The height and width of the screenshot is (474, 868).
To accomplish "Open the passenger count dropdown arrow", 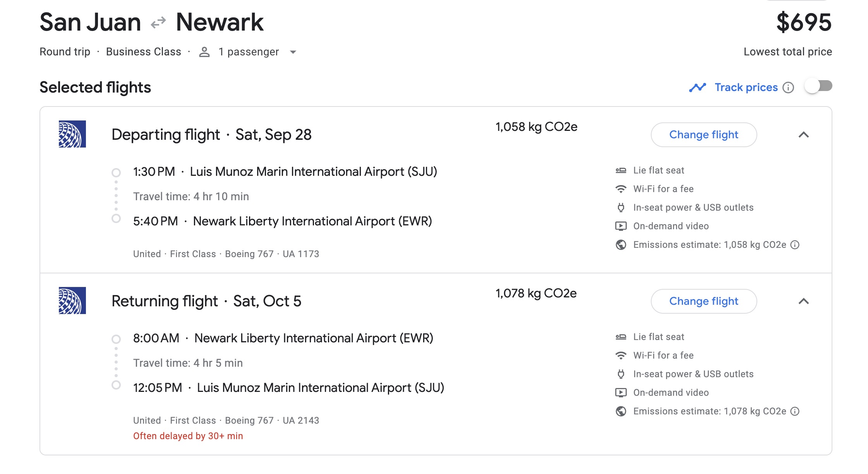I will point(293,52).
